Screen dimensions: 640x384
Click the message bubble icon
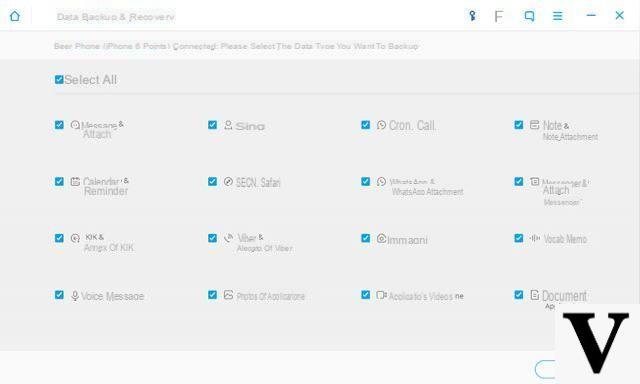click(75, 125)
